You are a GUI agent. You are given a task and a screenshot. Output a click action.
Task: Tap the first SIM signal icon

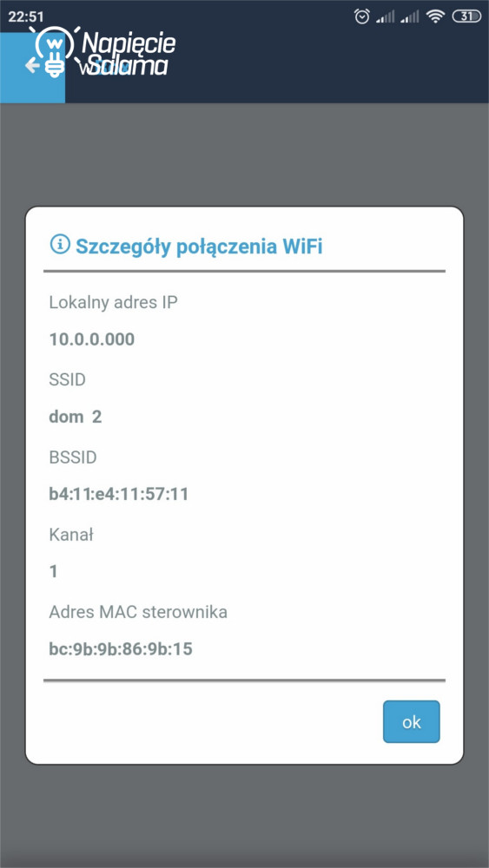click(x=385, y=17)
